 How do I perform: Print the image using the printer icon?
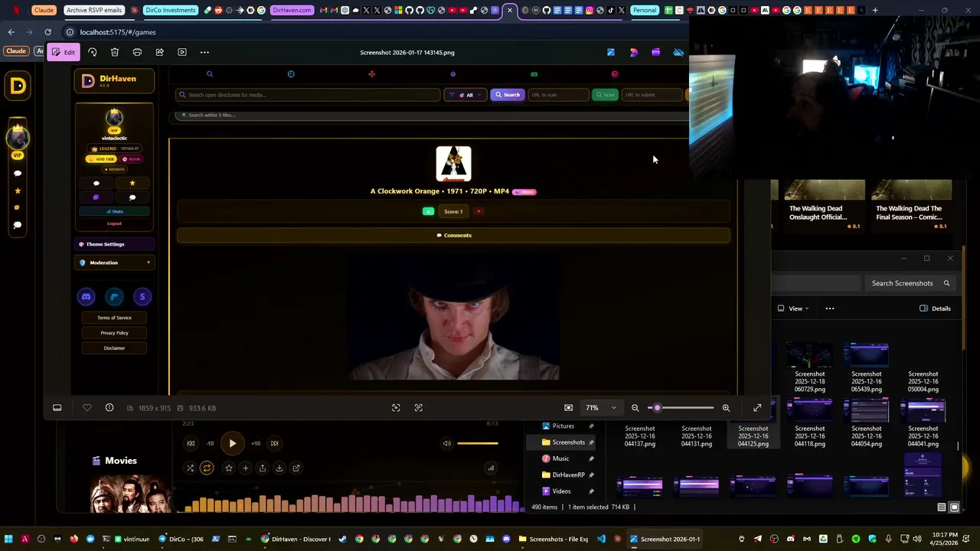tap(137, 52)
